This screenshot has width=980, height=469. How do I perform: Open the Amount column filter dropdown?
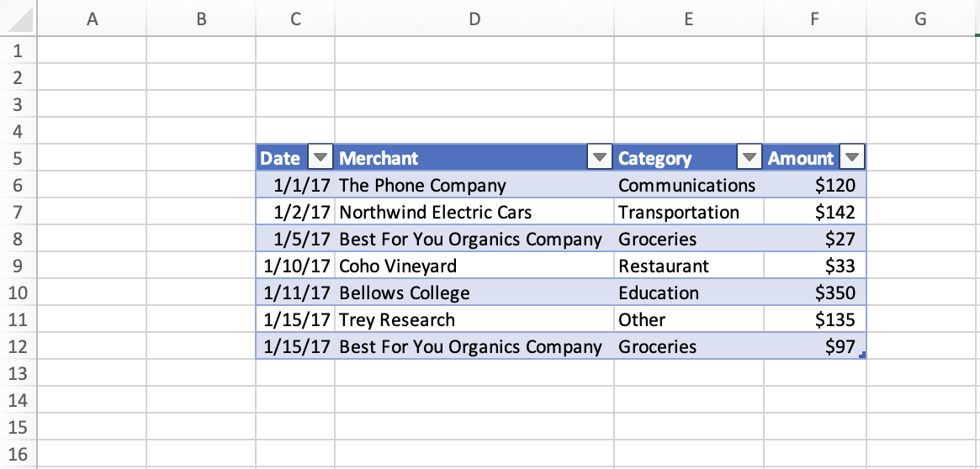tap(853, 158)
